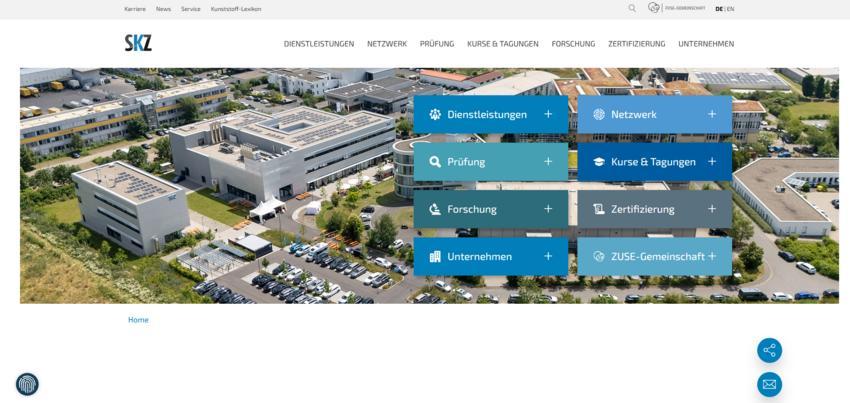The width and height of the screenshot is (850, 403).
Task: Click the Unternehmen tile building icon
Action: [435, 257]
